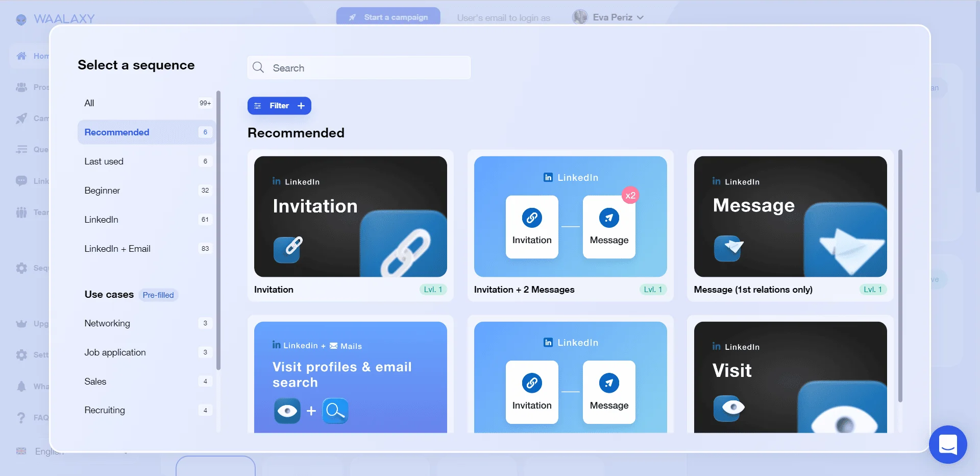Click the Home icon in sidebar

(21, 56)
